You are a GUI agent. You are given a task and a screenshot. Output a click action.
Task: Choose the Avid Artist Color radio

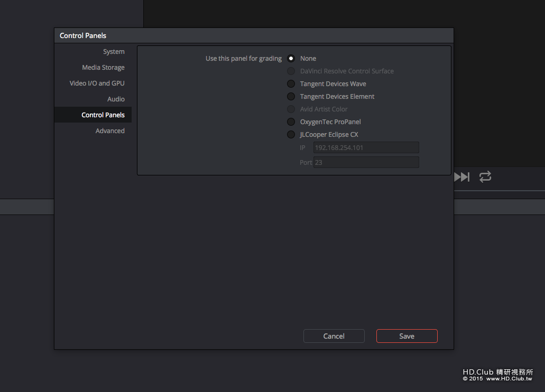pyautogui.click(x=291, y=109)
